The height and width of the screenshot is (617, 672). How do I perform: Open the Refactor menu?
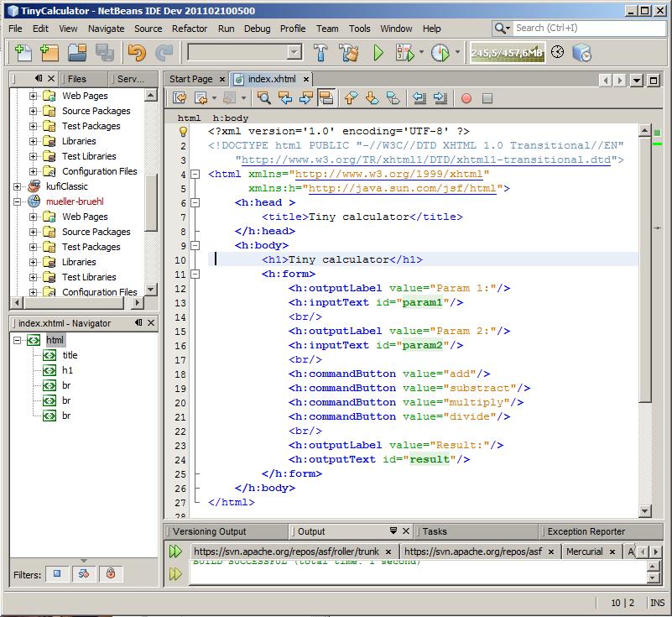coord(189,29)
